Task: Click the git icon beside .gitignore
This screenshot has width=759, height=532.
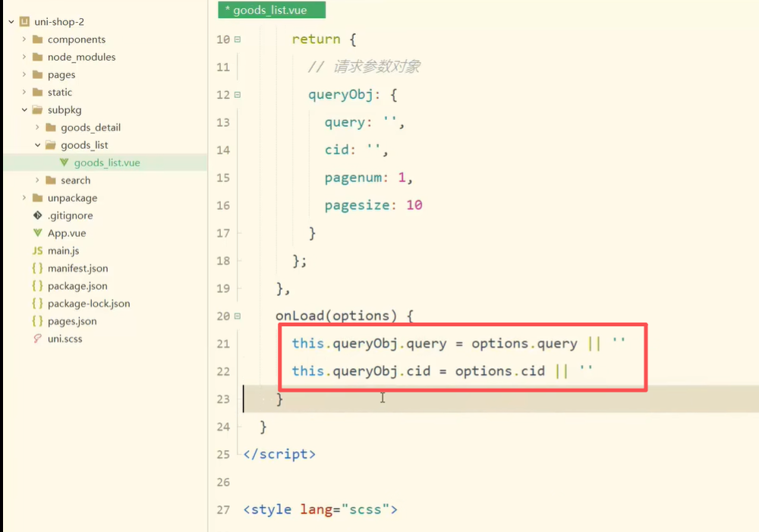Action: (37, 216)
